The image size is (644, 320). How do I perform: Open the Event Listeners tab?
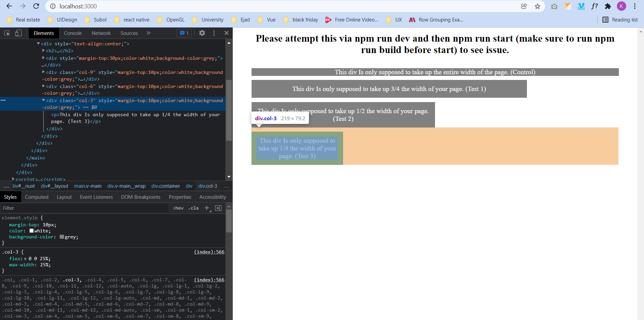(96, 197)
